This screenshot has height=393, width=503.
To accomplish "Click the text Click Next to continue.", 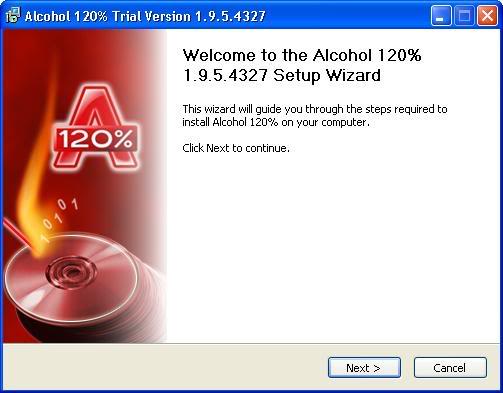I will [236, 148].
